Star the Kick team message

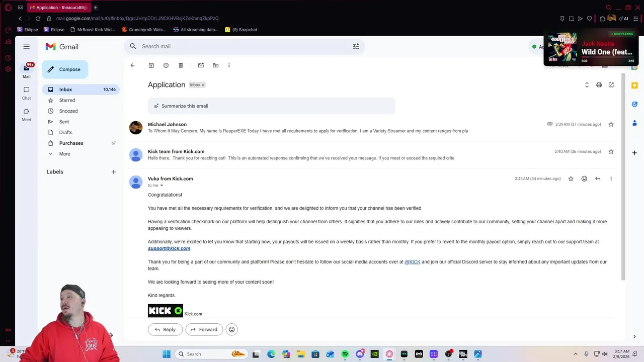coord(611,151)
